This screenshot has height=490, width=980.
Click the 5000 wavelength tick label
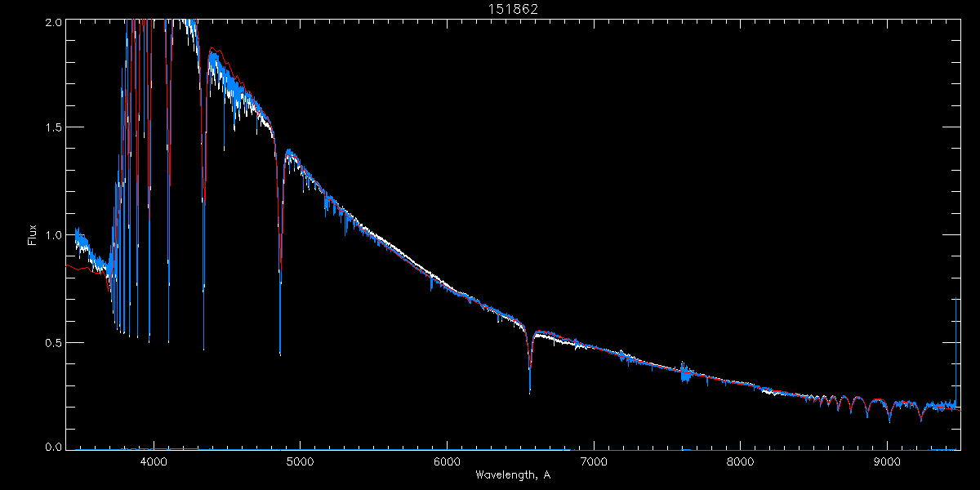[300, 461]
